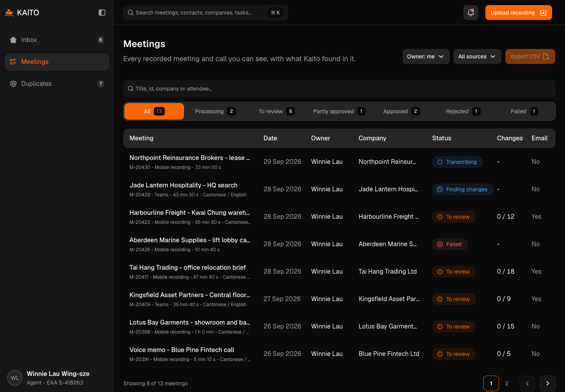The height and width of the screenshot is (392, 565).
Task: Go to page 2
Action: click(x=507, y=383)
